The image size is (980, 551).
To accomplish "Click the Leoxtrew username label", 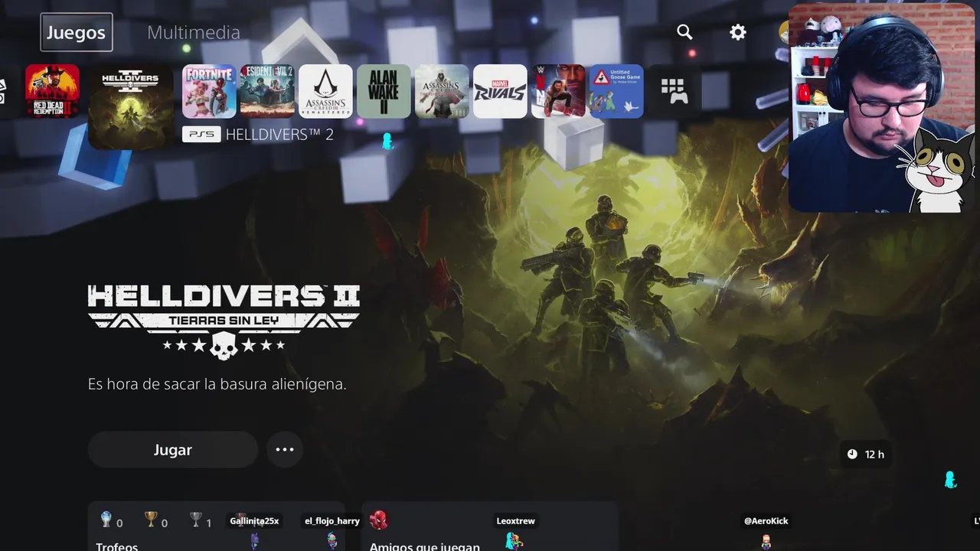I will point(516,521).
